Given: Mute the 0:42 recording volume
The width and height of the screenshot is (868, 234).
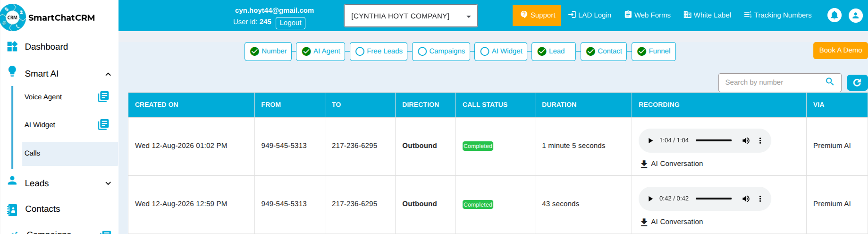Looking at the screenshot, I should (x=746, y=199).
